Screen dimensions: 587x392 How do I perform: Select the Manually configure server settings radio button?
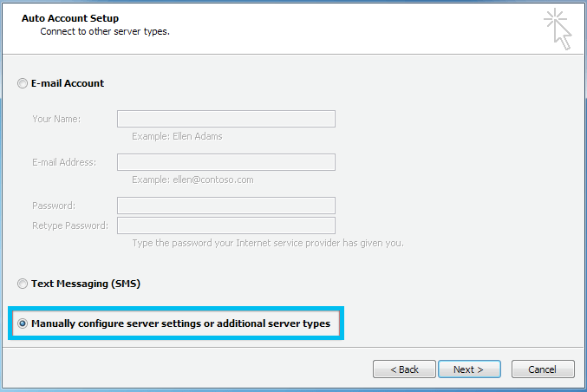pos(23,324)
